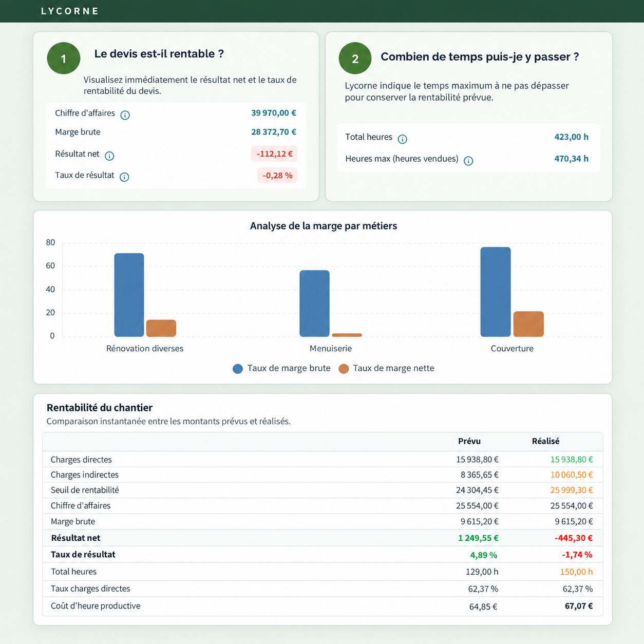Click the green rate 4,89 %
644x644 pixels.
tap(484, 555)
